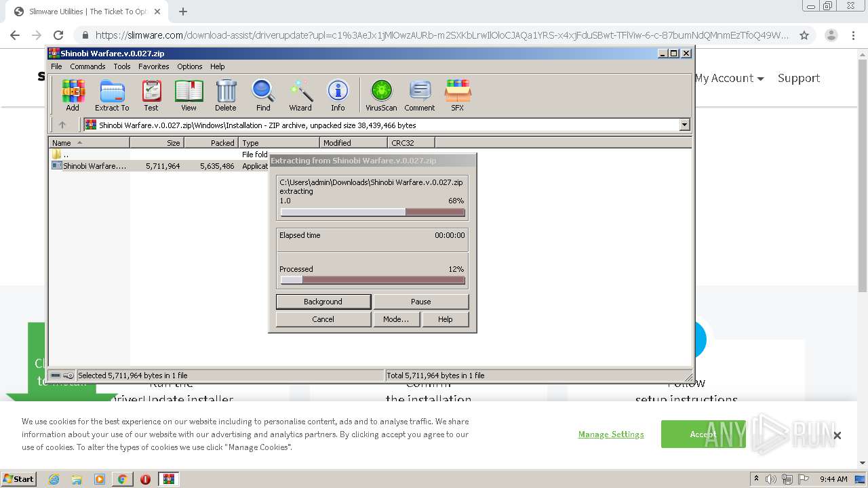
Task: Open red Opera-style taskbar icon
Action: 145,479
